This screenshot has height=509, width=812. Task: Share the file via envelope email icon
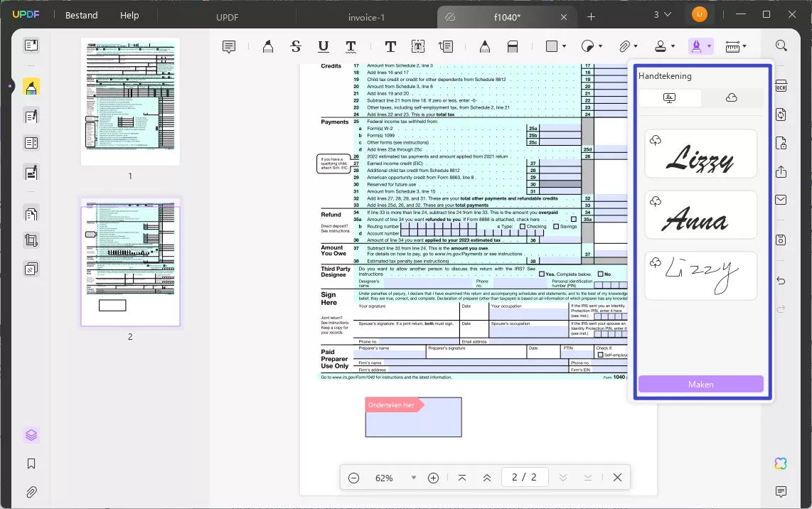tap(781, 200)
